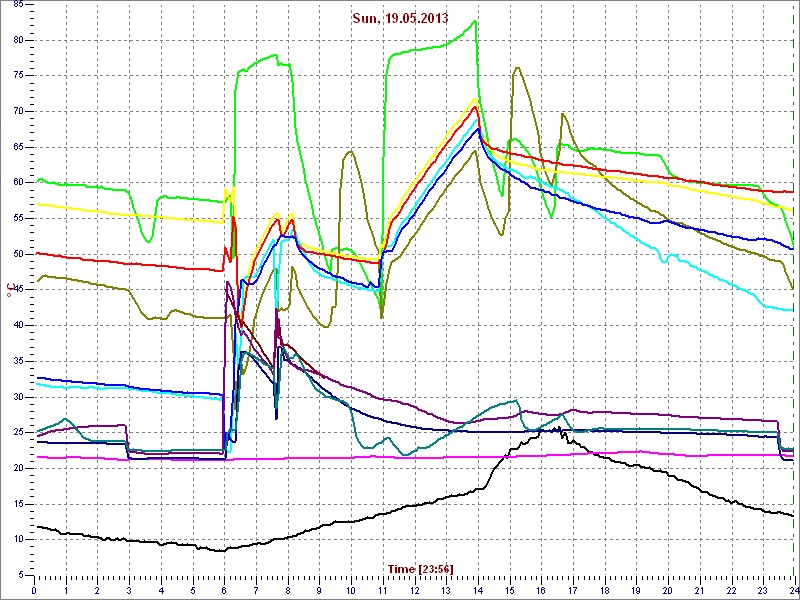The width and height of the screenshot is (800, 600).
Task: Click the 75 value on temperature axis
Action: click(x=17, y=76)
